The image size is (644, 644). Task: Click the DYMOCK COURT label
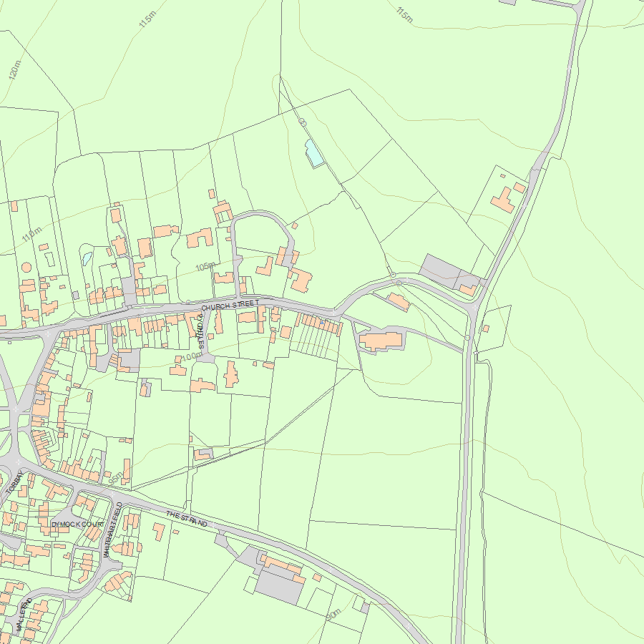[78, 525]
